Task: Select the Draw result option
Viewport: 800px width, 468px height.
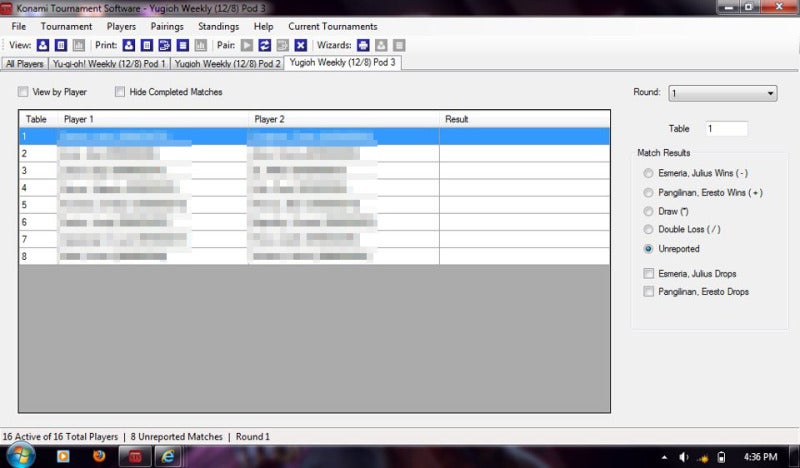Action: (648, 211)
